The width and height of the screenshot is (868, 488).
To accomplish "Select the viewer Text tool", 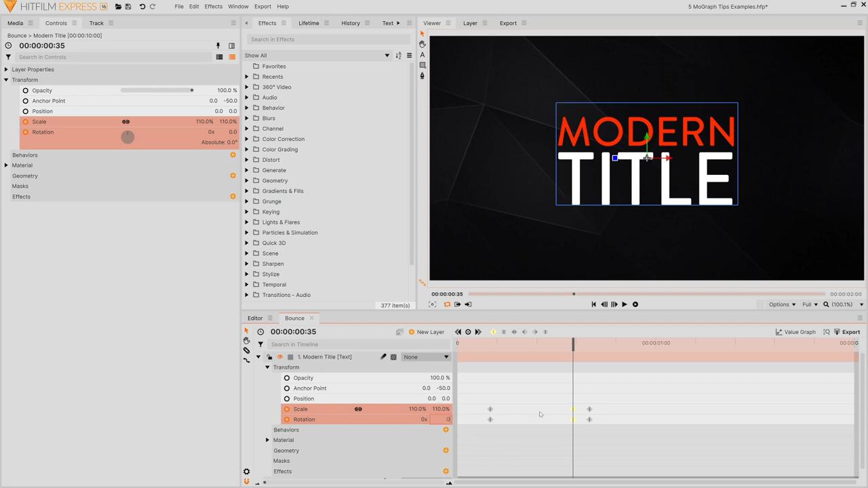I will pos(422,55).
